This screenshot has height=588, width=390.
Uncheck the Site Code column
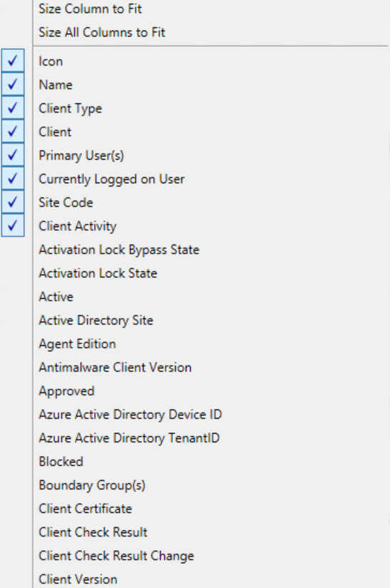(x=13, y=202)
